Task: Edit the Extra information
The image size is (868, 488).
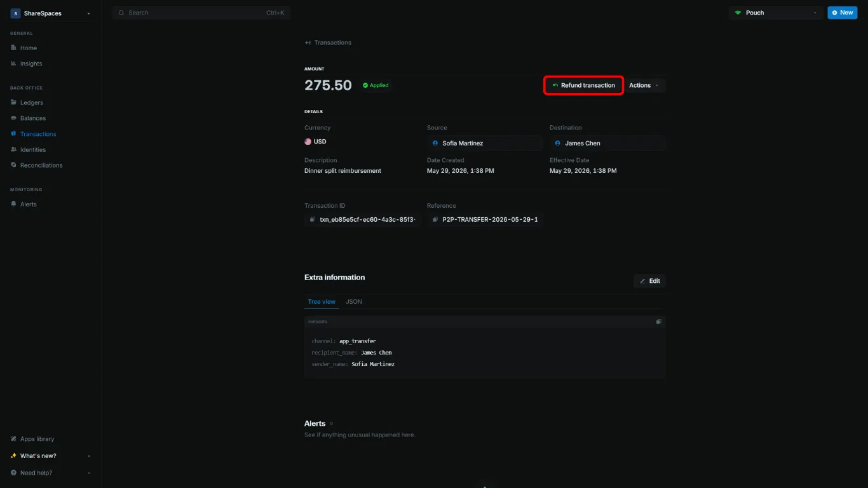Action: coord(649,281)
